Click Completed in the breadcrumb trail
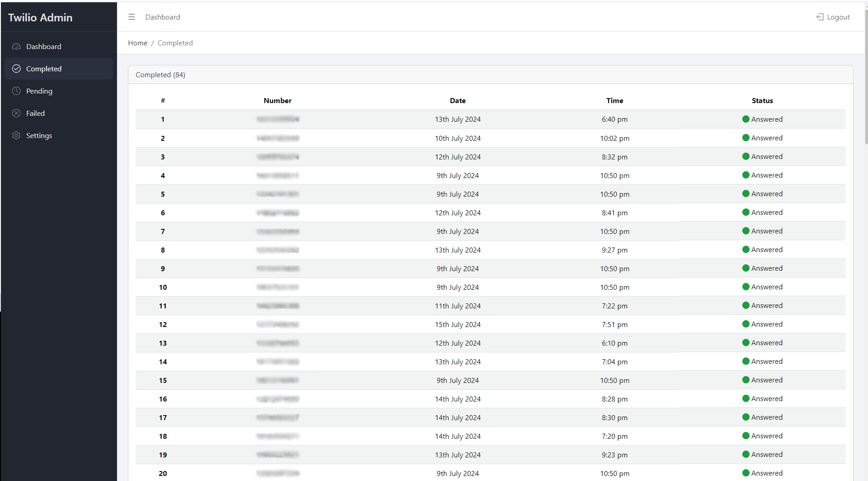Viewport: 868px width, 481px height. (175, 43)
